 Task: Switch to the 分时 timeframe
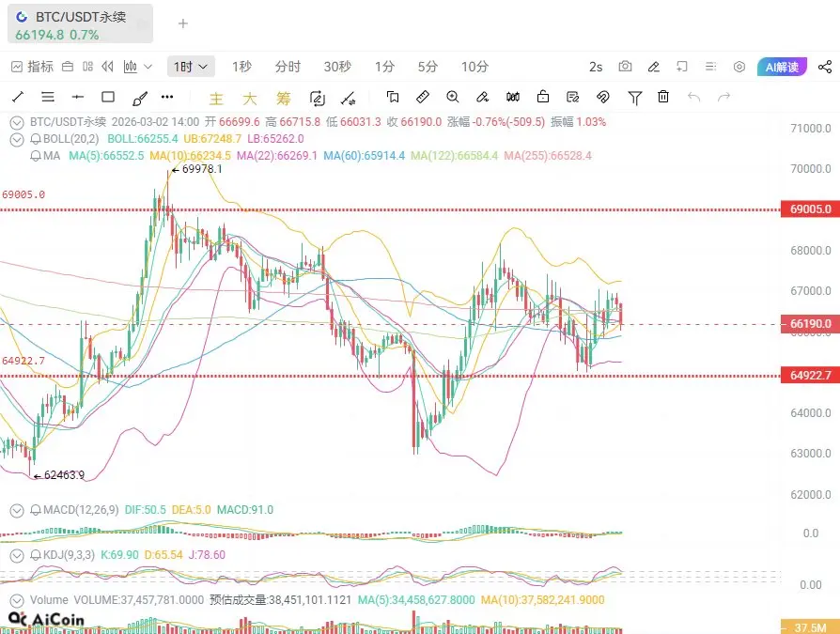click(x=288, y=67)
